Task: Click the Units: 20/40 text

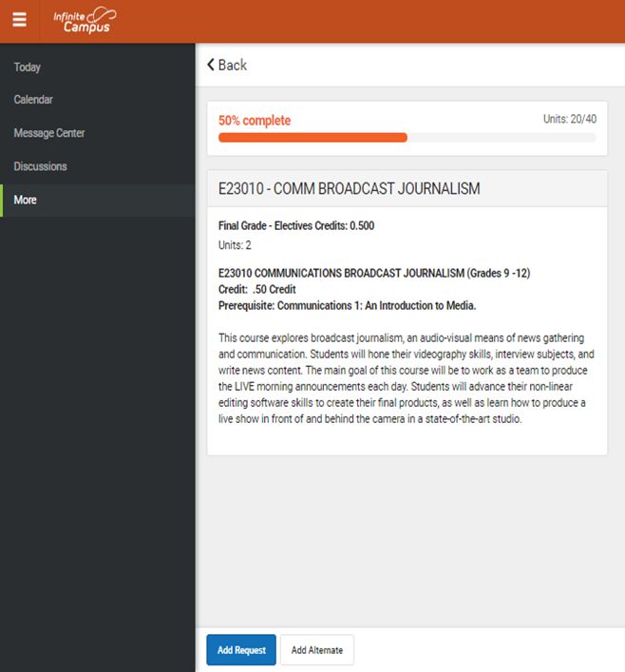Action: 570,119
